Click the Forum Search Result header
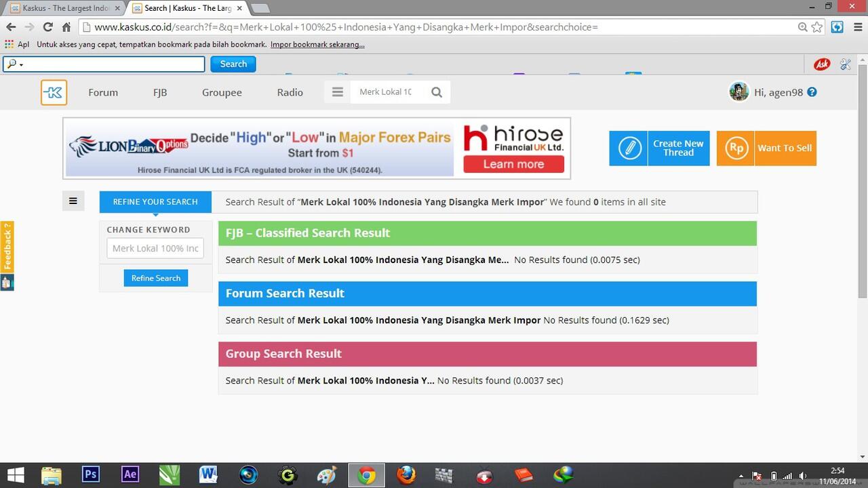 (x=487, y=293)
